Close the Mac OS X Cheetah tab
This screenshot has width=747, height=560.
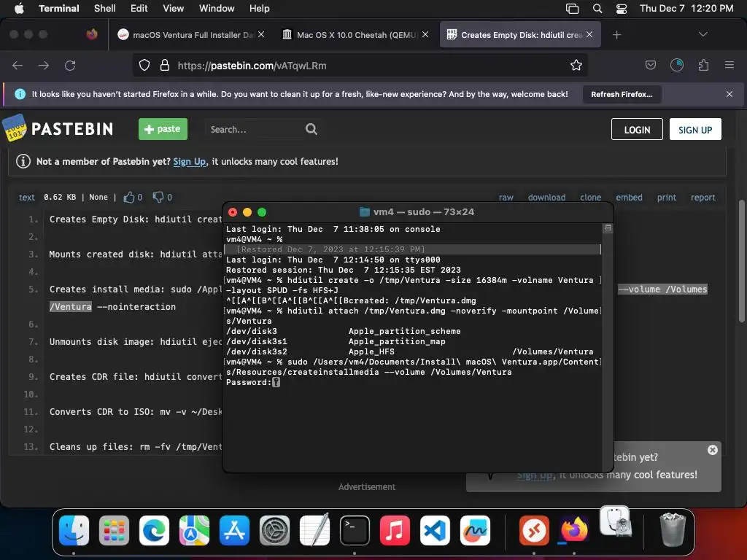click(425, 34)
